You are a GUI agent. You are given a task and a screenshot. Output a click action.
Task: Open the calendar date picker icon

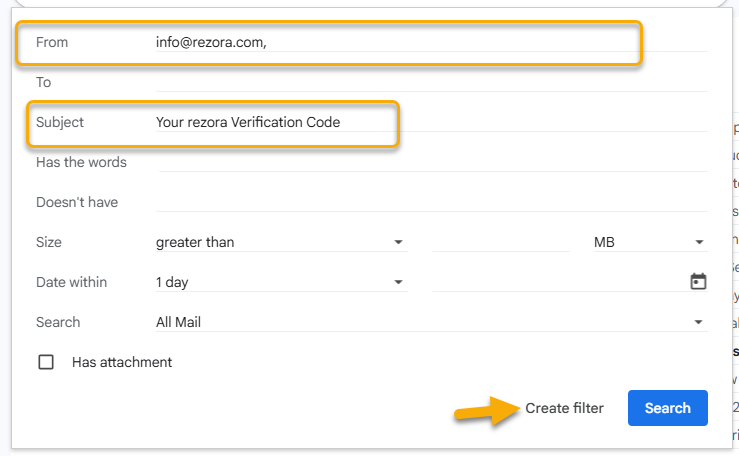(x=698, y=282)
